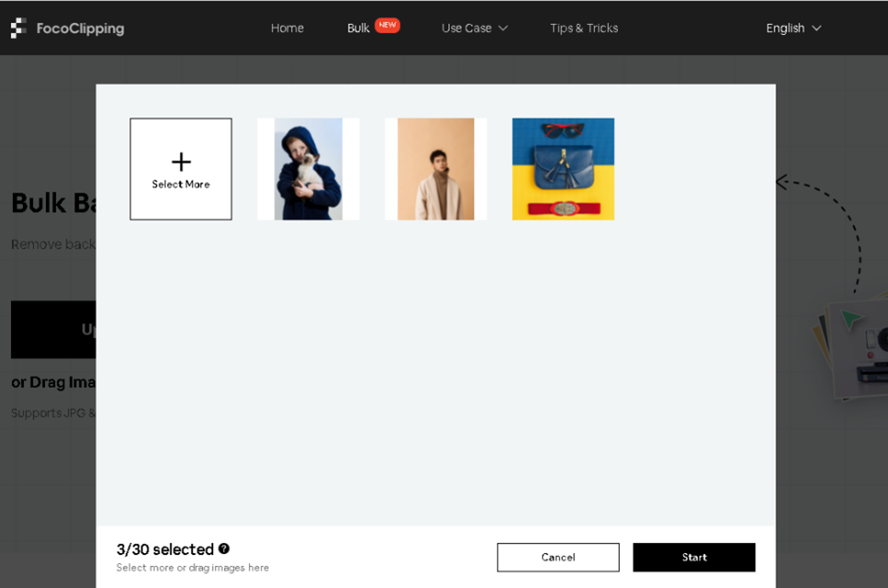Click the Cancel button
Image resolution: width=888 pixels, height=588 pixels.
558,558
